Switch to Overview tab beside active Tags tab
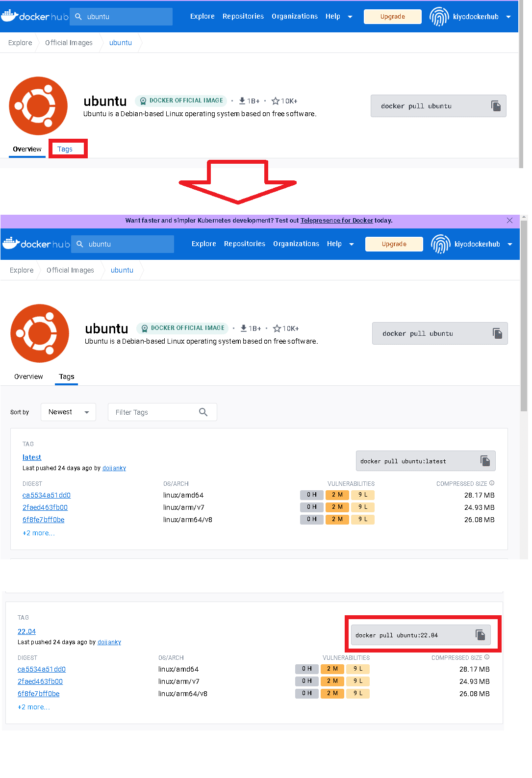Image resolution: width=532 pixels, height=778 pixels. [x=28, y=376]
